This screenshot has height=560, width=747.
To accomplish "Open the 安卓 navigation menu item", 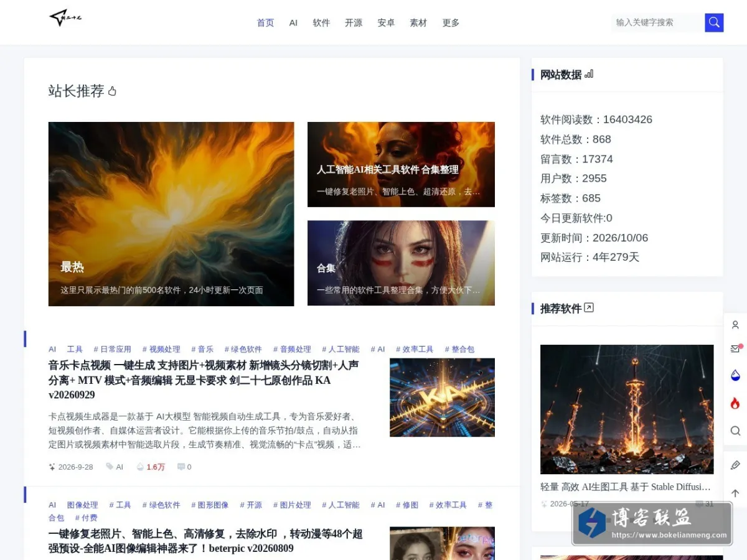I will pyautogui.click(x=386, y=22).
